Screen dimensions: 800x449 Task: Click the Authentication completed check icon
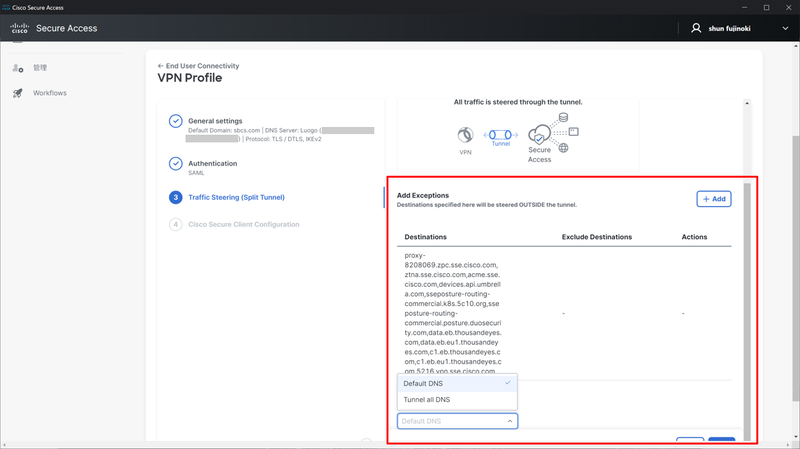click(x=176, y=163)
